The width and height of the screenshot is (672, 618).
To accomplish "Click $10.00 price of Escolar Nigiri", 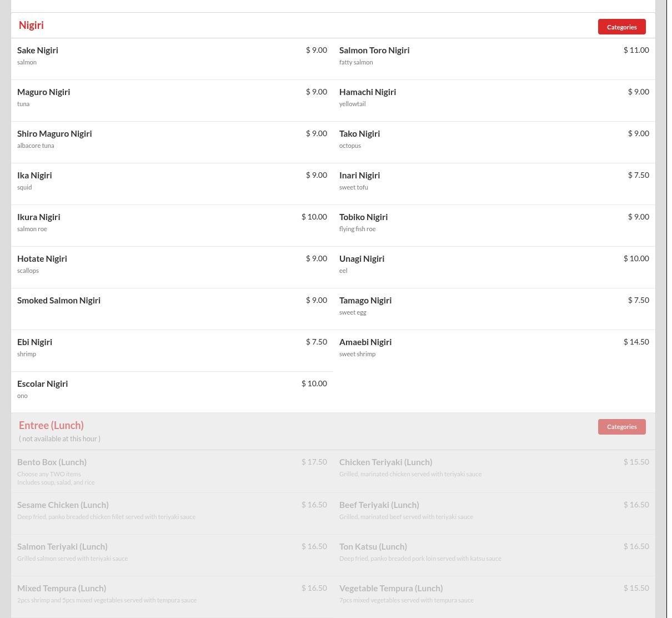I will pos(314,383).
